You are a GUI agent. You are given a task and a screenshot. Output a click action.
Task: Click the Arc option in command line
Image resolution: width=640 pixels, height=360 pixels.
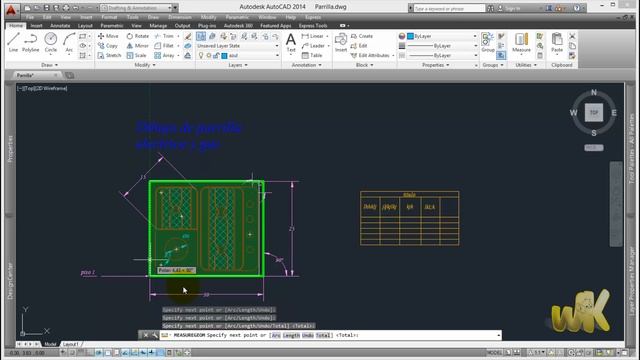(276, 335)
